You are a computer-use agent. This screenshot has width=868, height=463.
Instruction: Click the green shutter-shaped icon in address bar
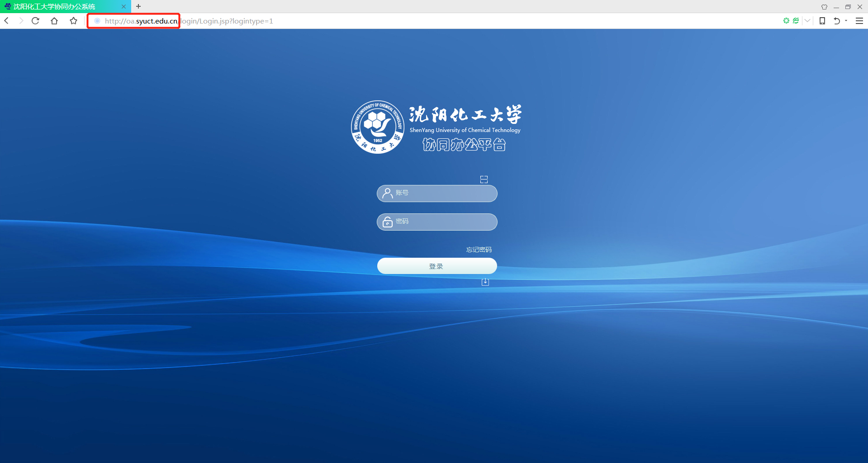pos(786,21)
